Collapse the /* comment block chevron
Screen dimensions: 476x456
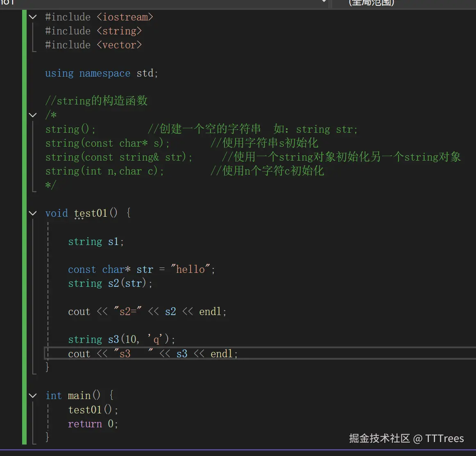click(33, 115)
